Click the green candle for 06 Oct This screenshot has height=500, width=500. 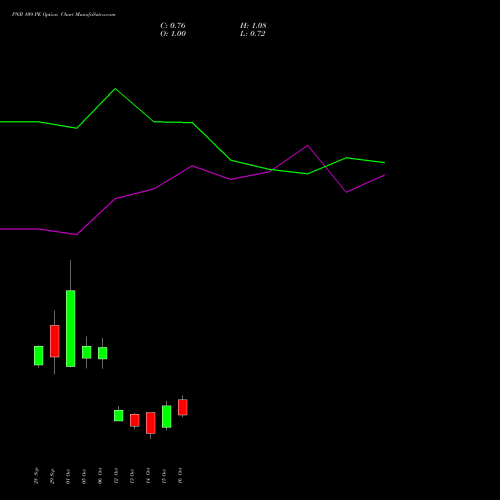[103, 353]
